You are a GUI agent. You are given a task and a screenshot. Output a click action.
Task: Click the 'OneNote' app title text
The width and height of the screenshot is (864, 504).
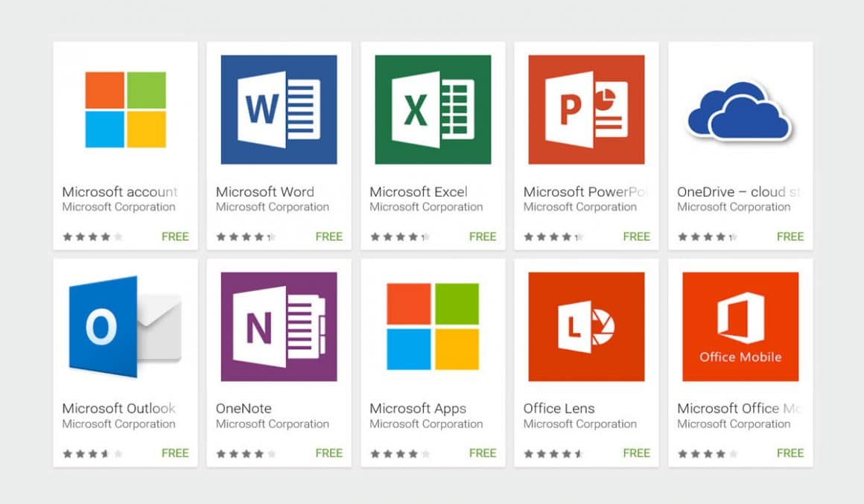pos(244,408)
